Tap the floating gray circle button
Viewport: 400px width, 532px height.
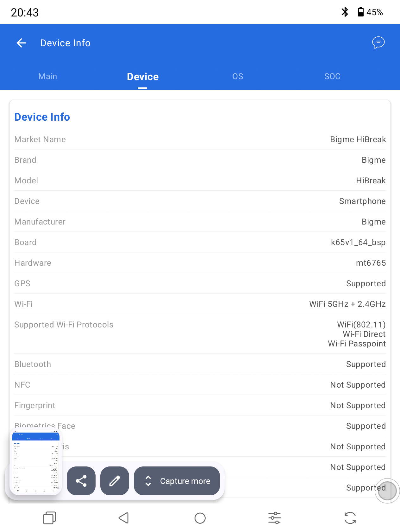387,491
